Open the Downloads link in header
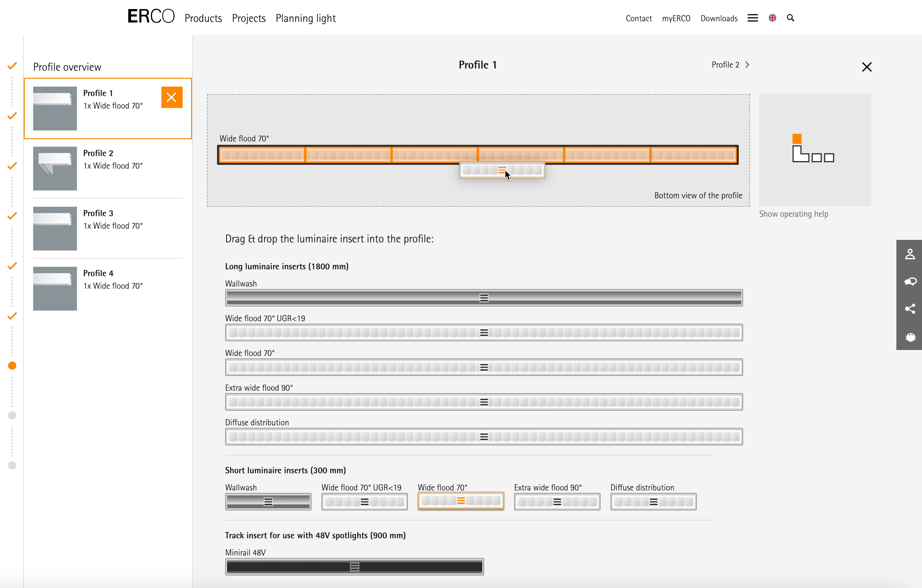This screenshot has height=588, width=922. (719, 18)
